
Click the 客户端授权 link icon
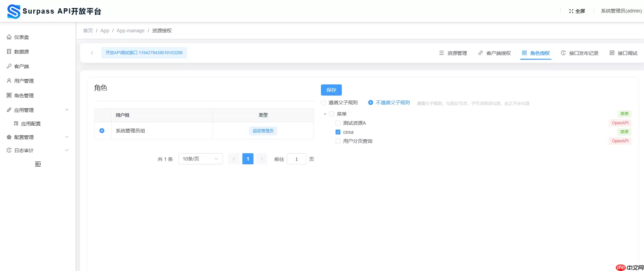[x=481, y=53]
